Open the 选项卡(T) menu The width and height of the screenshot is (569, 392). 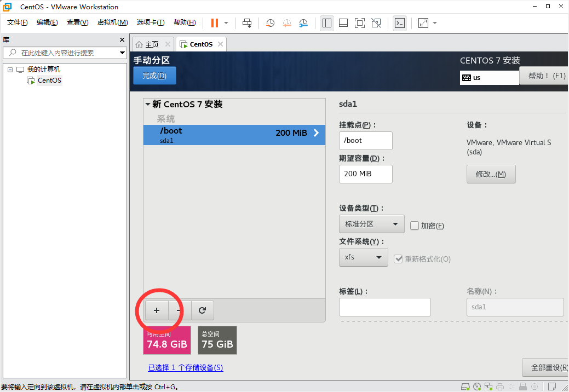(150, 22)
